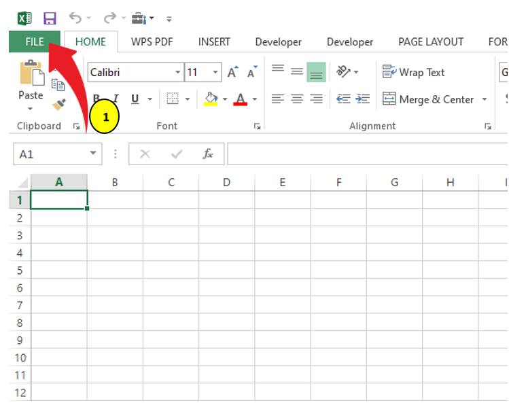Select the column D header
Viewport: 509px width, 420px height.
click(226, 182)
